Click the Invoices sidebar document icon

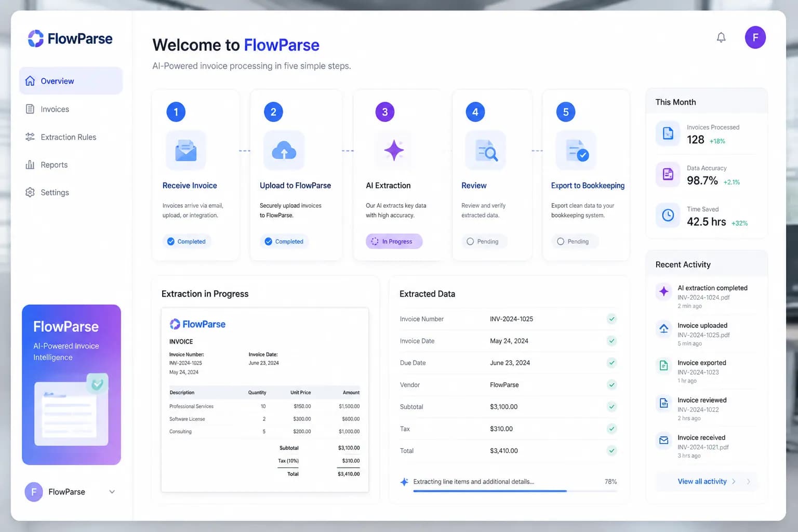point(30,109)
